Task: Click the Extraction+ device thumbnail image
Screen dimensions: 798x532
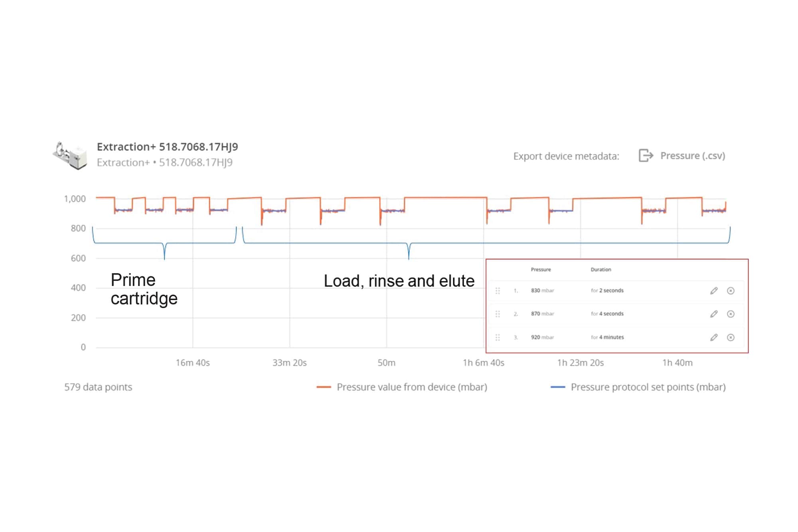Action: pos(71,155)
